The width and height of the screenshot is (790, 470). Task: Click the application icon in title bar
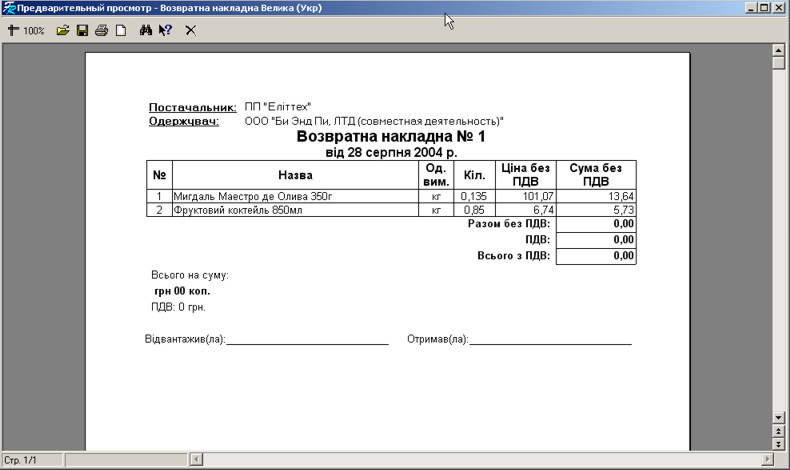click(x=8, y=7)
